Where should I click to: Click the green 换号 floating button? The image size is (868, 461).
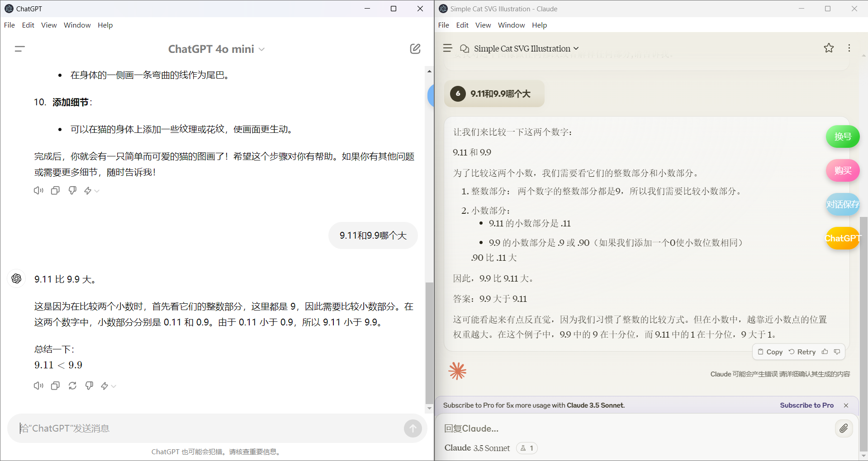pyautogui.click(x=843, y=136)
